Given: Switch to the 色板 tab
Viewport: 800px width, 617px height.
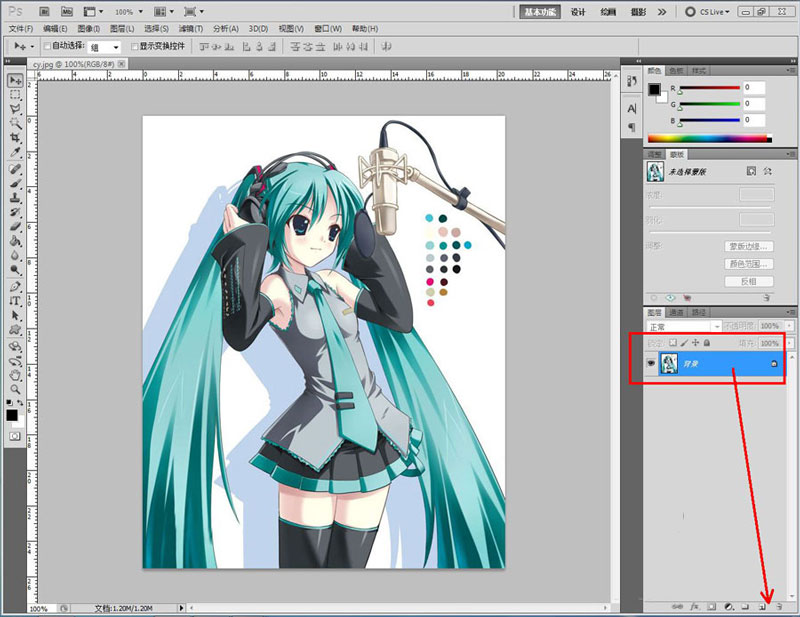Looking at the screenshot, I should coord(676,71).
